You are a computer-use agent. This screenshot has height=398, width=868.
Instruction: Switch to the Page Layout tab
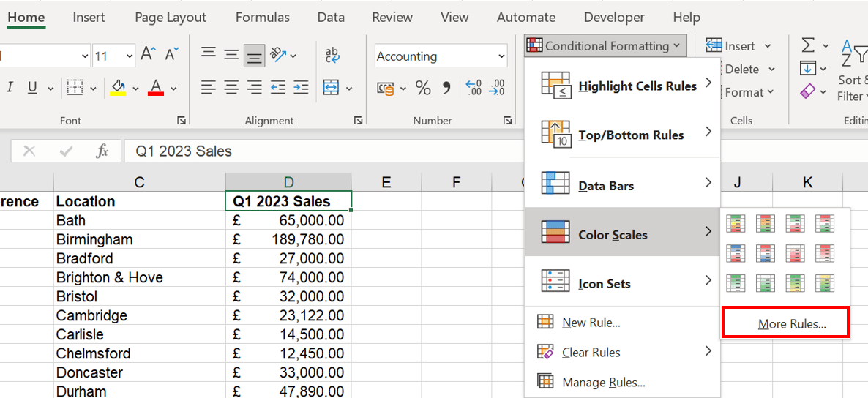(x=171, y=18)
